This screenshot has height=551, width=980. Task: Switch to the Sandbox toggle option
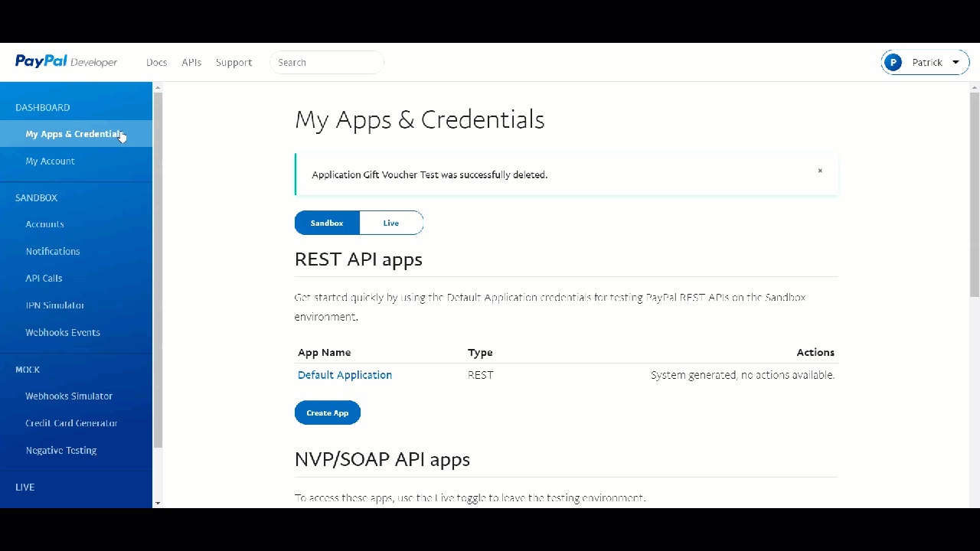point(327,223)
